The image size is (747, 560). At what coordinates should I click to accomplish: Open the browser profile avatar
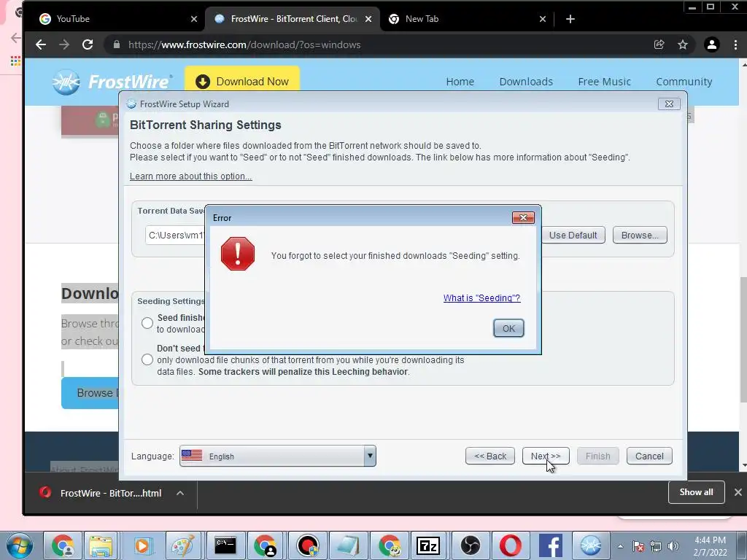click(x=712, y=44)
